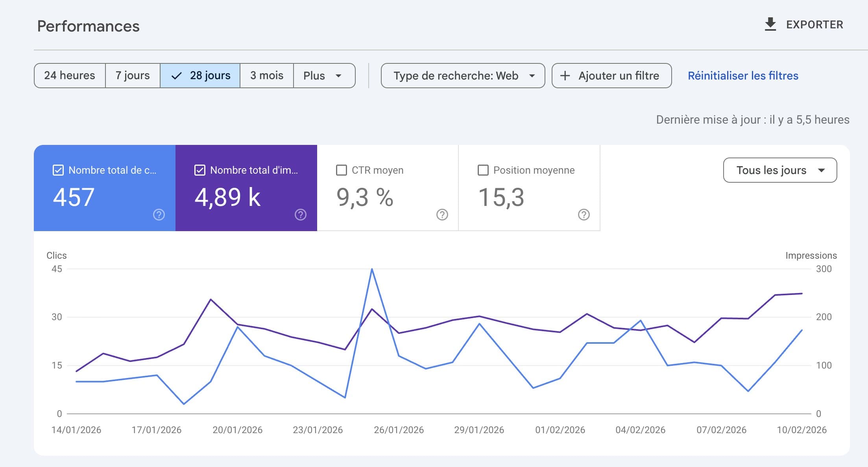Screen dimensions: 868x467
Task: Uncheck the Nombre total de clics metric
Action: (x=58, y=170)
